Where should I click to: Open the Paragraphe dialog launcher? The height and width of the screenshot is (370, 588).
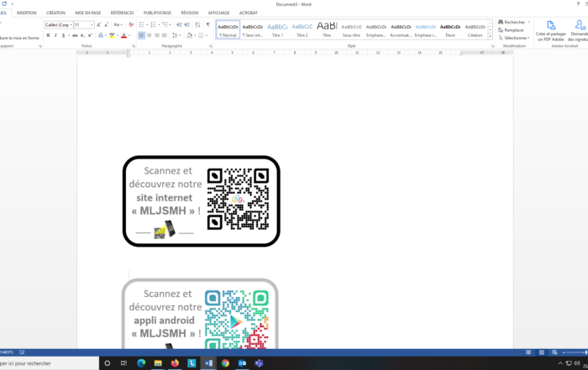211,46
